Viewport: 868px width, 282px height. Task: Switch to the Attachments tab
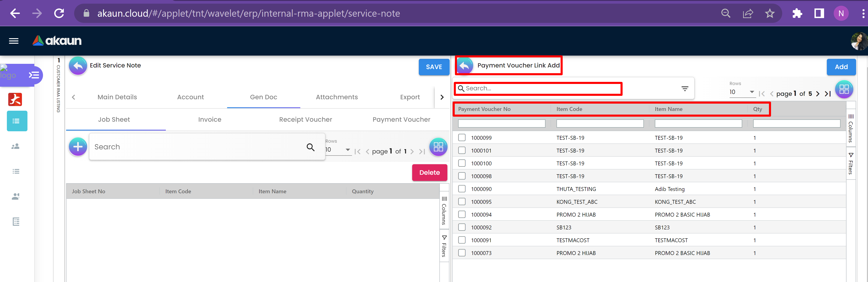click(337, 97)
